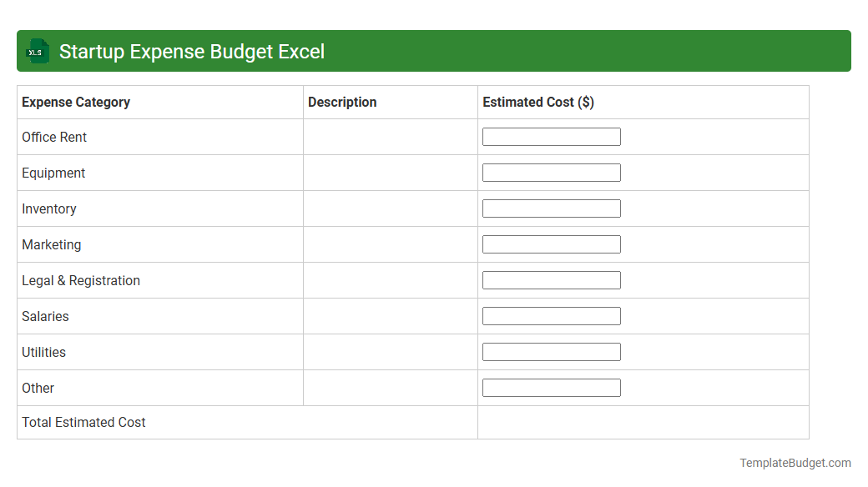Select the Expense Category column header
868x487 pixels.
coord(75,102)
